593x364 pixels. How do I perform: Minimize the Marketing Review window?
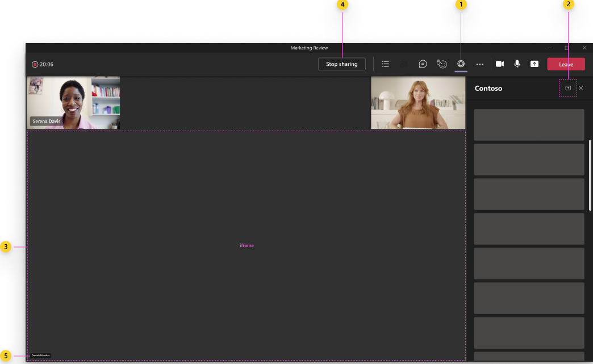(x=549, y=48)
